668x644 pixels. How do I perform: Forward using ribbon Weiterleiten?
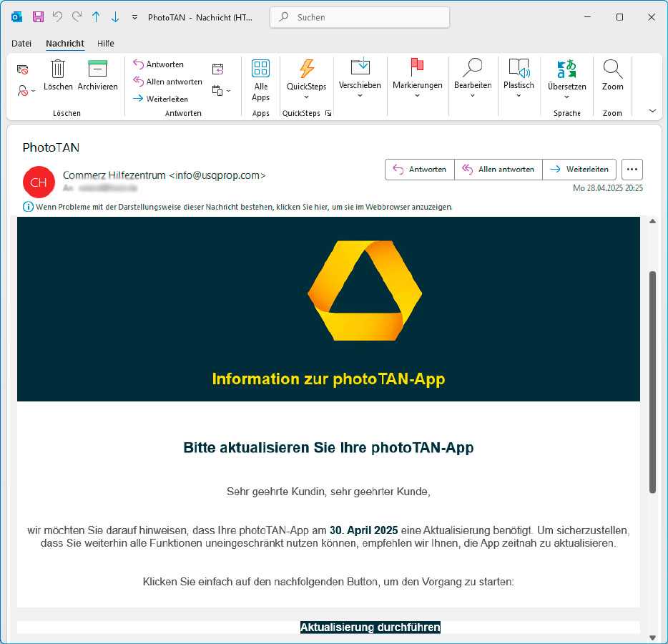(x=160, y=99)
